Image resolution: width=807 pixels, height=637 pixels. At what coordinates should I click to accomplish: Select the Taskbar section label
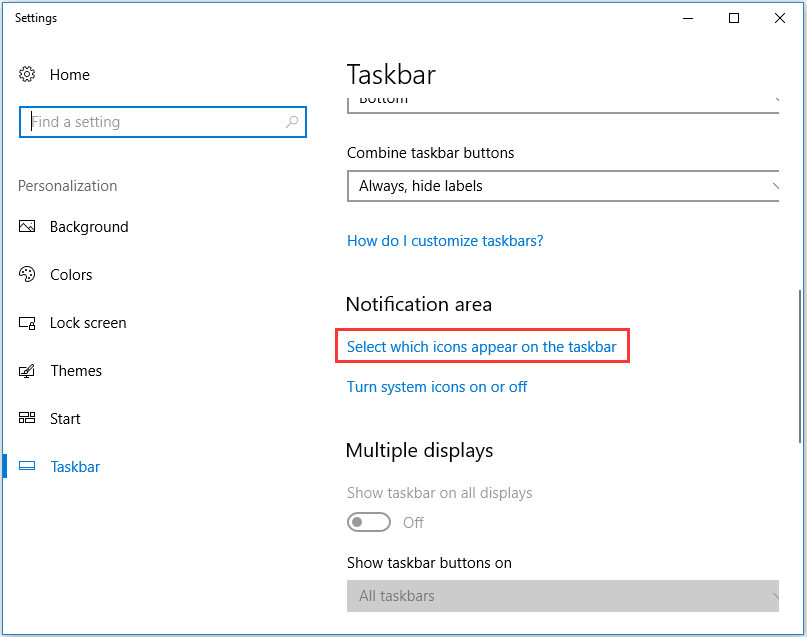(75, 467)
